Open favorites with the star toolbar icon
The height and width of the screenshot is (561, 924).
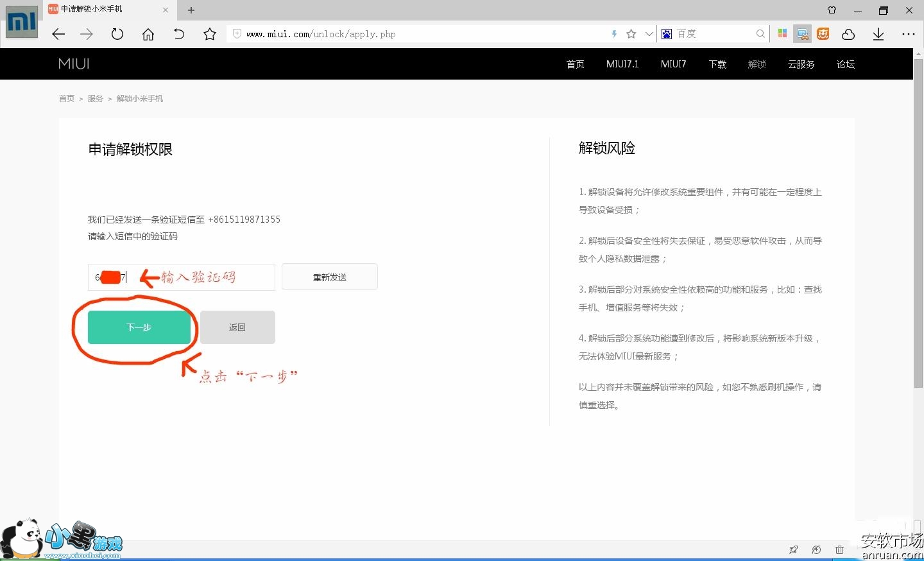(210, 34)
